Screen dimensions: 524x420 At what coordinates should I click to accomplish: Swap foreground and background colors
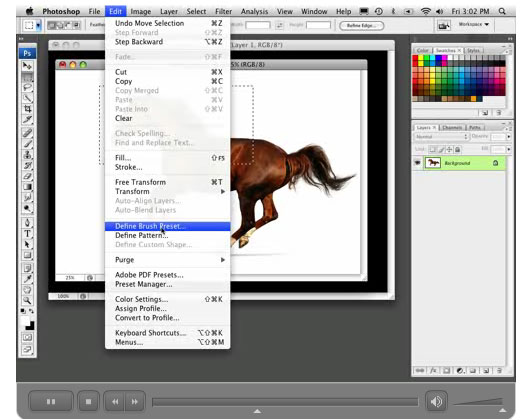pos(31,311)
